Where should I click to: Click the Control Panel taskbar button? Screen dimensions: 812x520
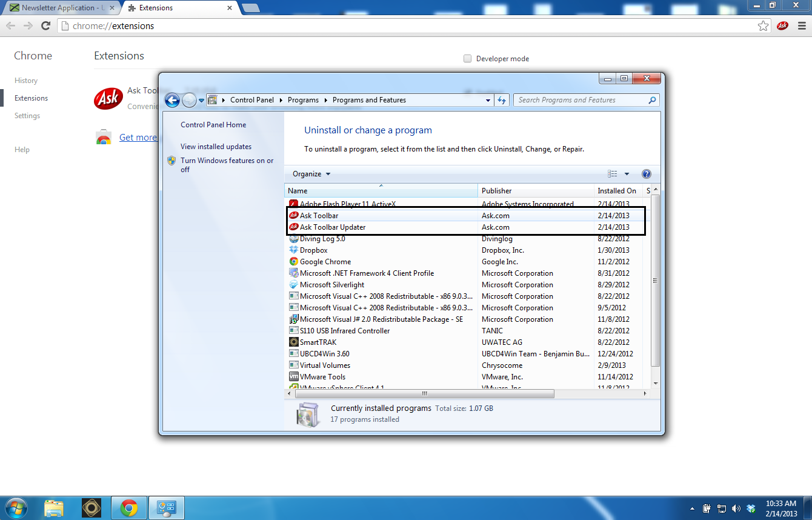(x=166, y=508)
